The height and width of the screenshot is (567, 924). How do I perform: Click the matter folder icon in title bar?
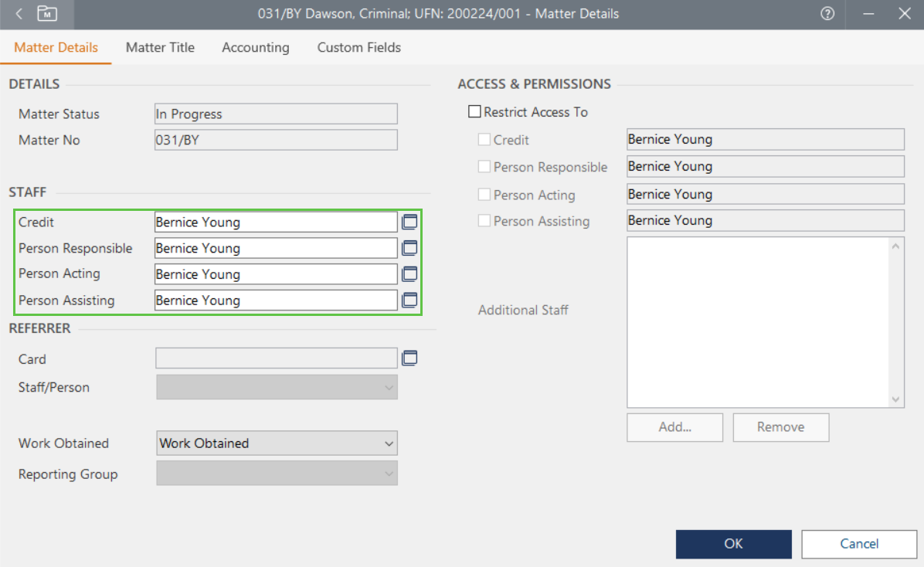pos(48,14)
